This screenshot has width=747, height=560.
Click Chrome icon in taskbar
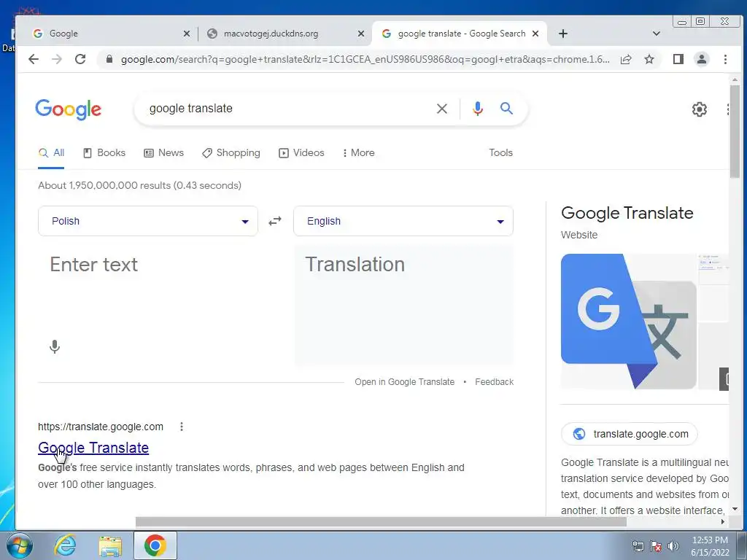pos(155,545)
